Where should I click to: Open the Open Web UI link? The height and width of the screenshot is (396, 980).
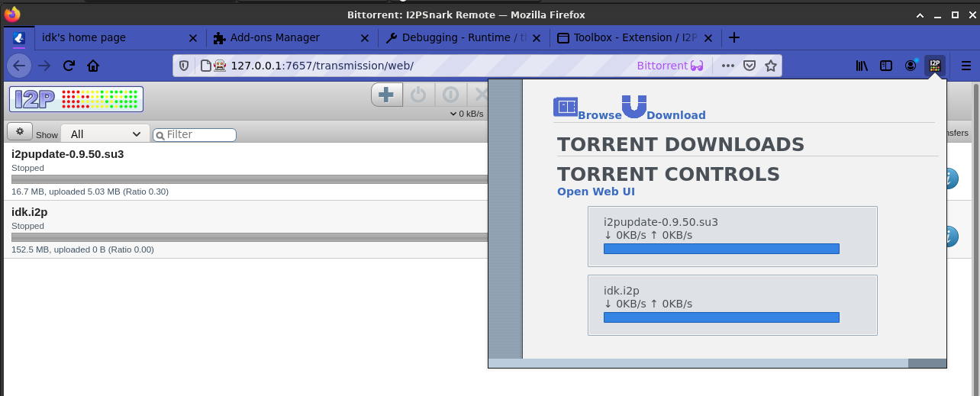[x=596, y=192]
